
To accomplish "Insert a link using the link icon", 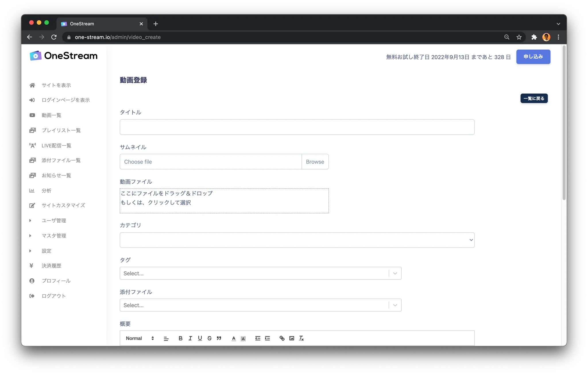I will 282,338.
